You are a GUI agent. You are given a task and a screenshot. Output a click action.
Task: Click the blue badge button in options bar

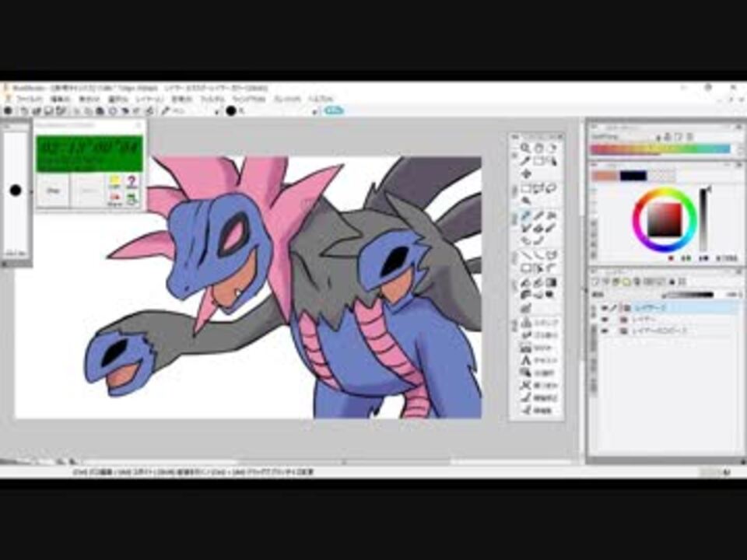(x=334, y=110)
